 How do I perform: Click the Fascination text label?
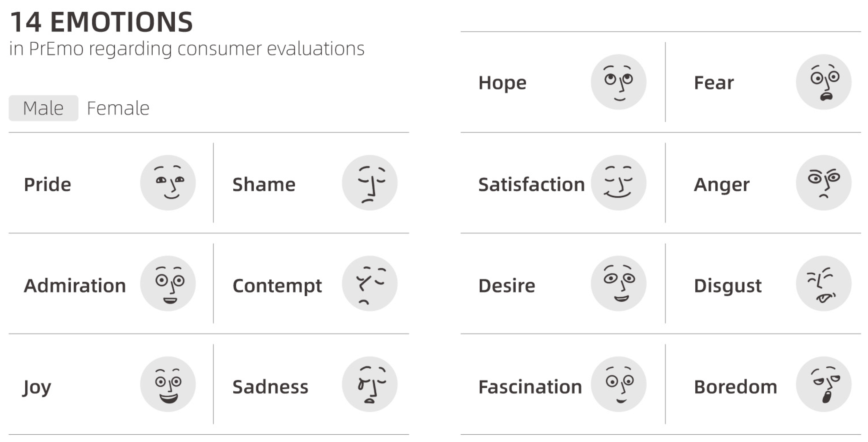(x=530, y=387)
